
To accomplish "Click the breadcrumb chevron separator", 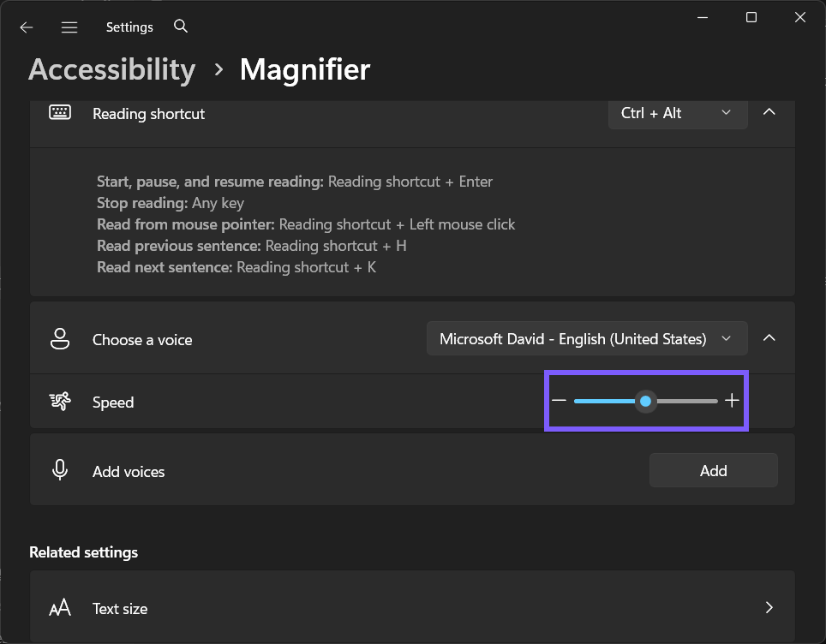I will [218, 69].
